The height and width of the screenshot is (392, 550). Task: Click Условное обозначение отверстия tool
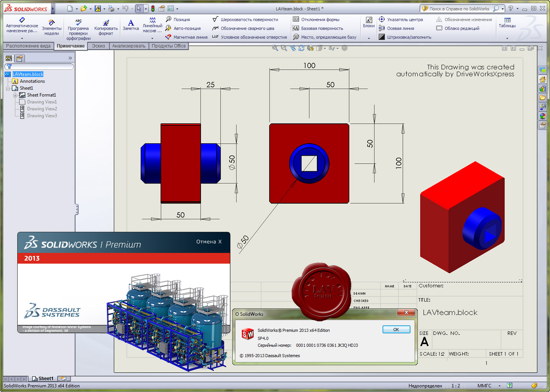pos(250,37)
